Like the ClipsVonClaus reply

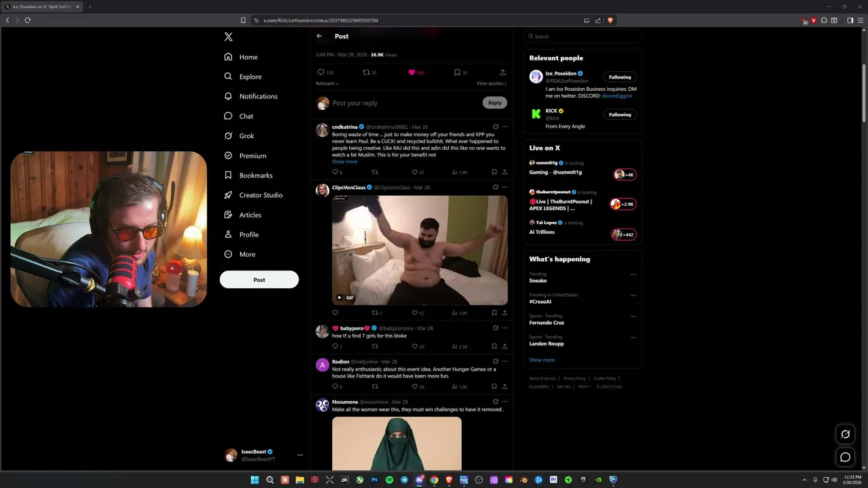415,312
